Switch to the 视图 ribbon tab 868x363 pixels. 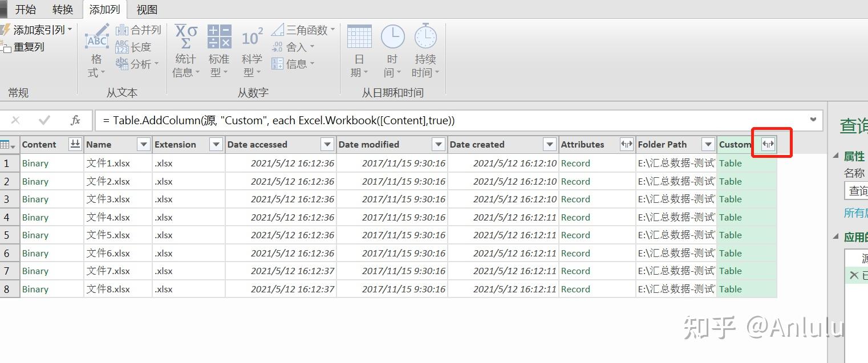point(147,9)
